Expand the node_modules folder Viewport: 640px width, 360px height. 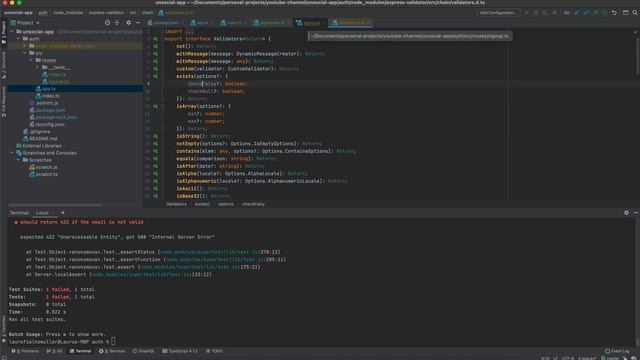25,46
